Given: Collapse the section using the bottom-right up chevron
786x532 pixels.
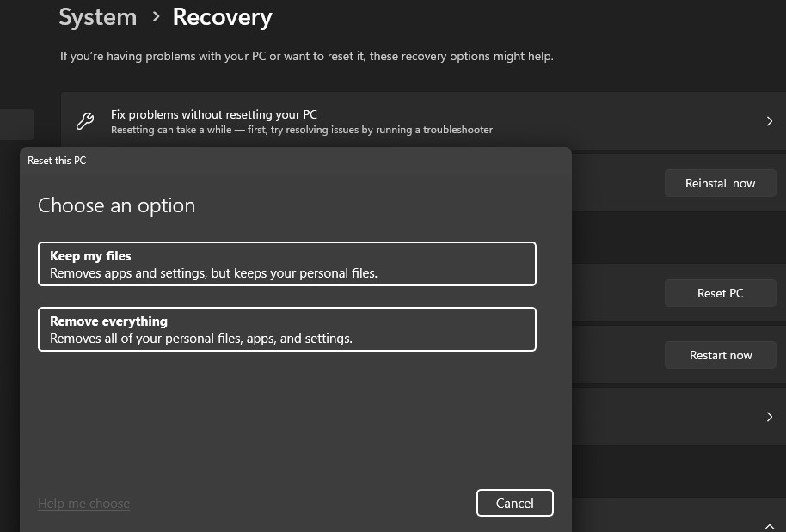Looking at the screenshot, I should [770, 525].
